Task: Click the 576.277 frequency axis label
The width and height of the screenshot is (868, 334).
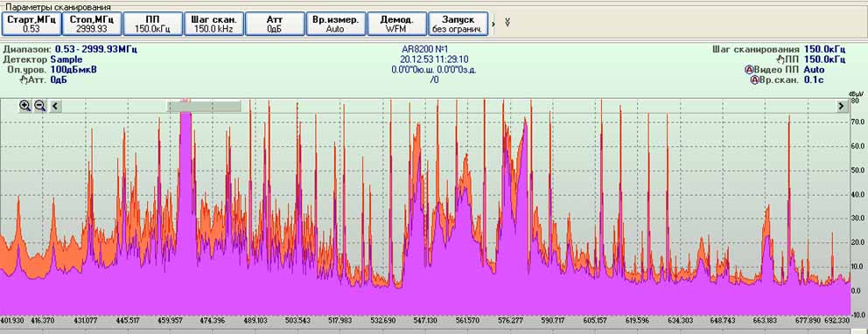Action: [510, 320]
